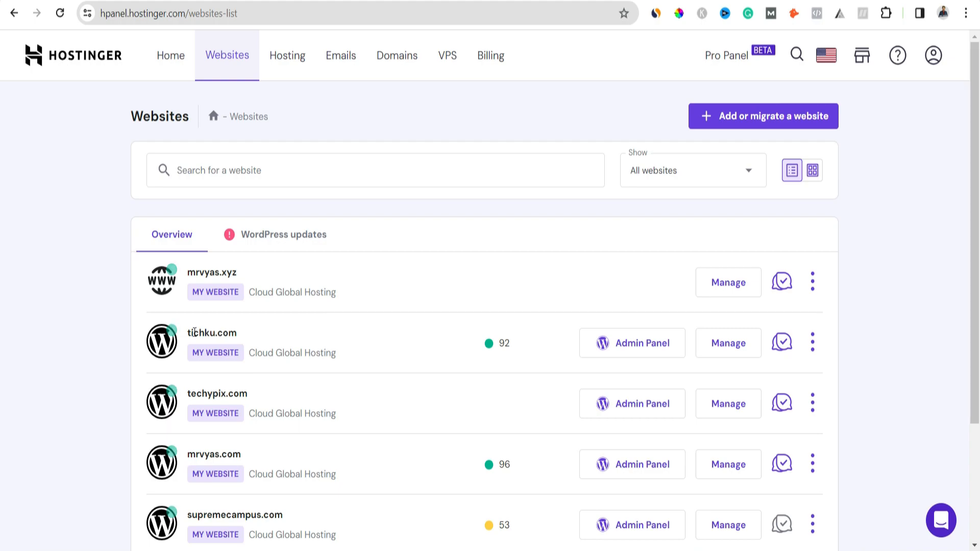Click the performance score 92 for tichku.com
This screenshot has width=980, height=551.
click(x=497, y=343)
